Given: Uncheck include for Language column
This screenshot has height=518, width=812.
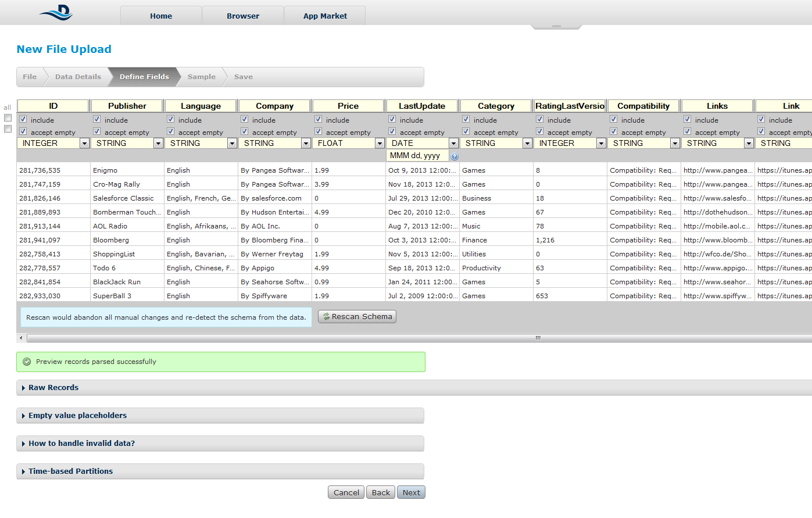Looking at the screenshot, I should tap(171, 119).
